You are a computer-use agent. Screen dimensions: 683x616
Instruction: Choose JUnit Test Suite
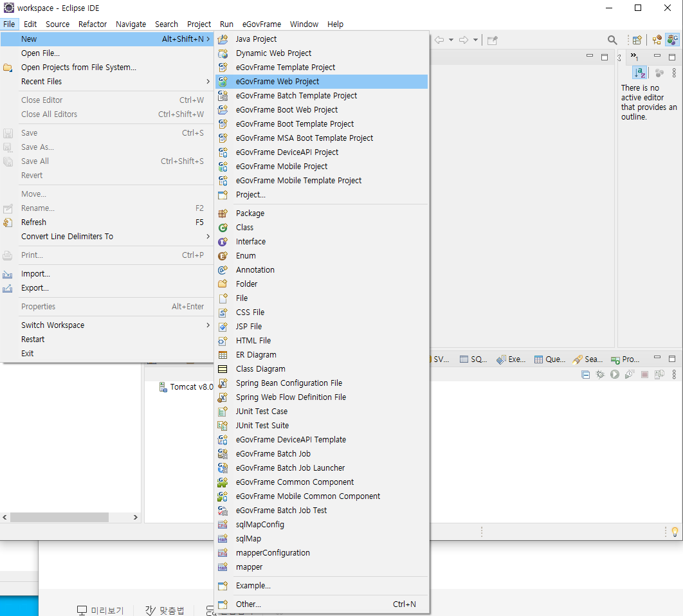[x=322, y=426]
